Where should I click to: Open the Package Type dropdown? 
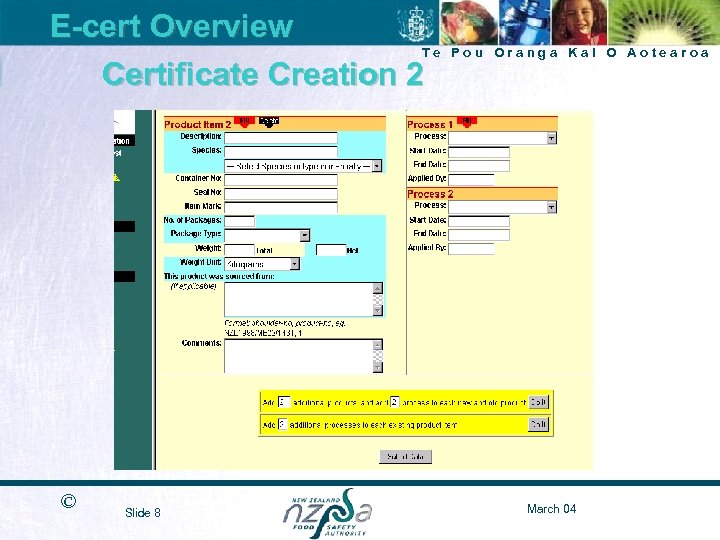[304, 236]
